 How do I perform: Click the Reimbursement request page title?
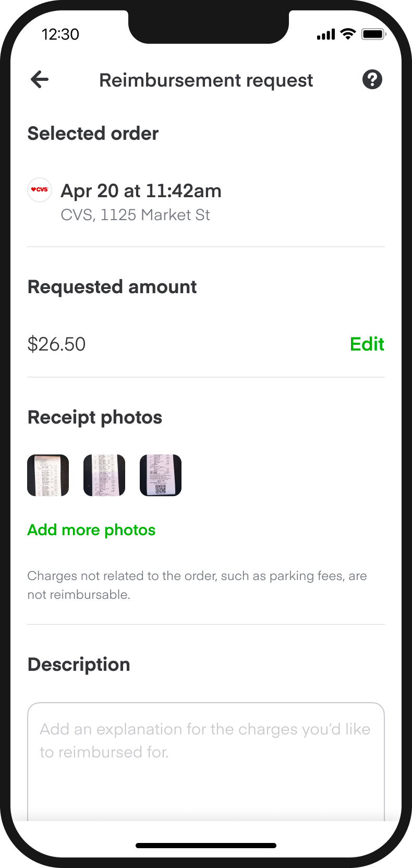pos(206,80)
